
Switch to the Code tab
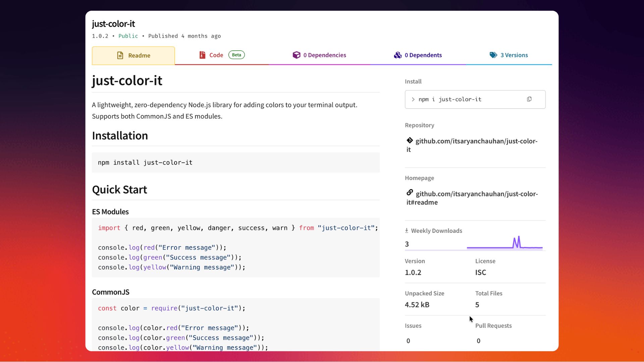coord(216,55)
